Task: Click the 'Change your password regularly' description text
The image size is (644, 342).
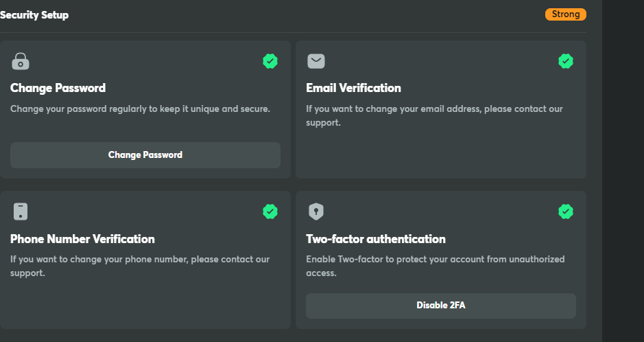Action: click(x=140, y=109)
